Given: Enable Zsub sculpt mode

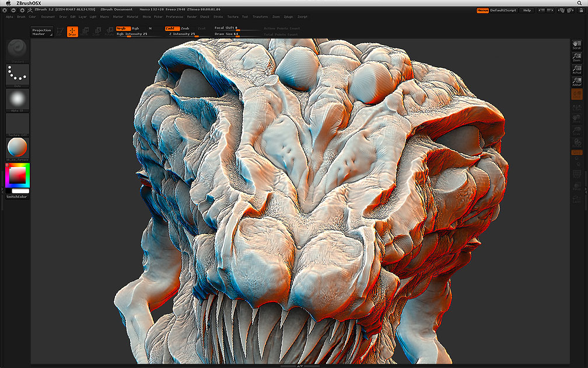Looking at the screenshot, I should point(185,29).
